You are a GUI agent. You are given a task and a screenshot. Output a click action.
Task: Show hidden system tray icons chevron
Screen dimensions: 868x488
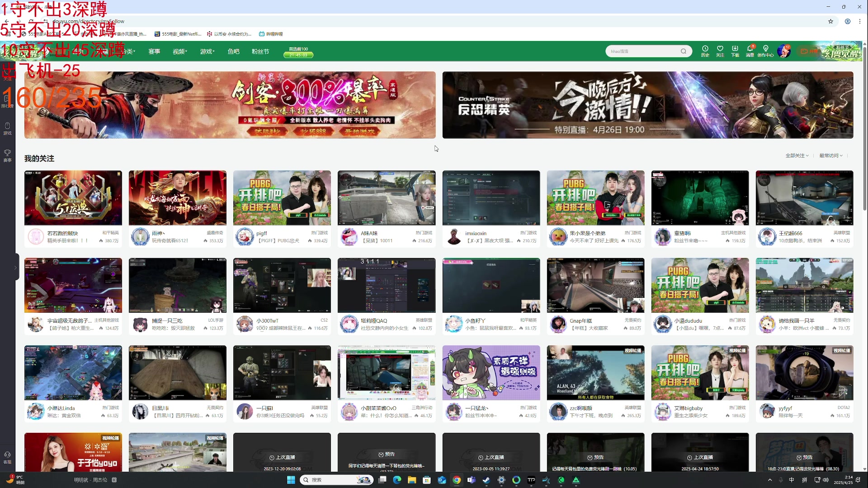coord(770,480)
